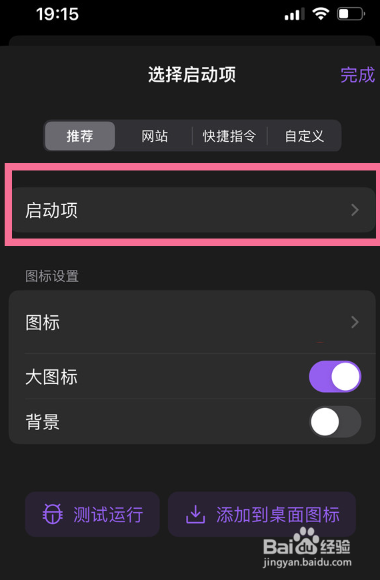
Task: Tap 完成 to finish
Action: click(x=358, y=75)
